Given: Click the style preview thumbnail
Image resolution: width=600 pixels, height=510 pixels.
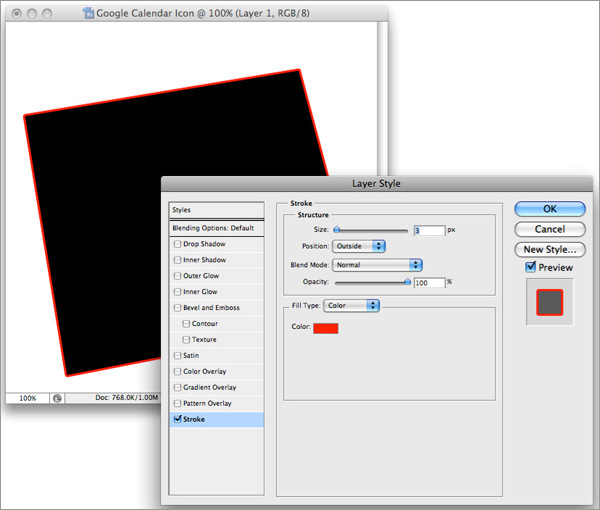Looking at the screenshot, I should [549, 302].
